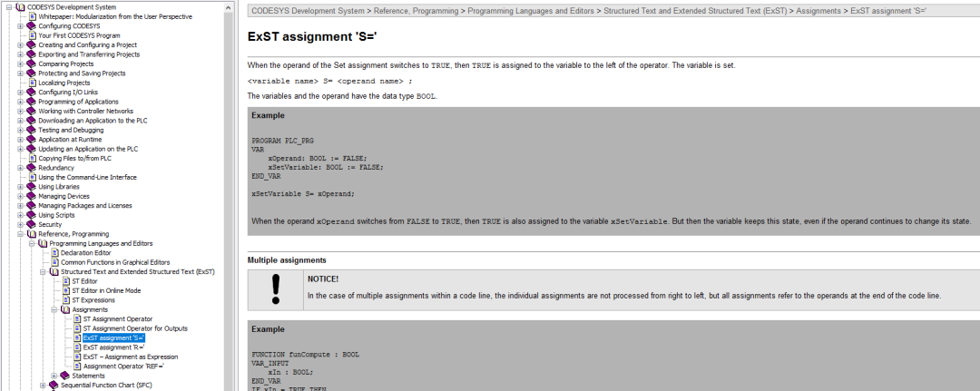The height and width of the screenshot is (391, 980).
Task: Click the page icon for Your First CODESYS Program
Action: coord(33,35)
